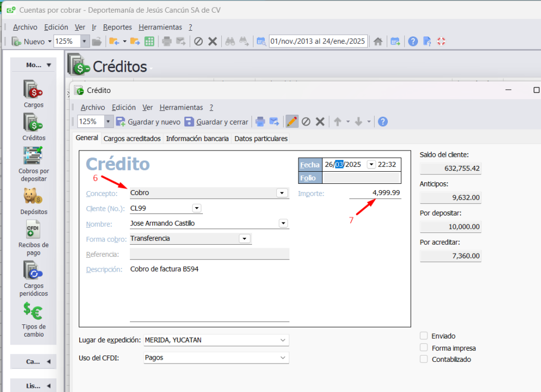541x392 pixels.
Task: Toggle the Contabilizado checkbox
Action: (x=424, y=359)
